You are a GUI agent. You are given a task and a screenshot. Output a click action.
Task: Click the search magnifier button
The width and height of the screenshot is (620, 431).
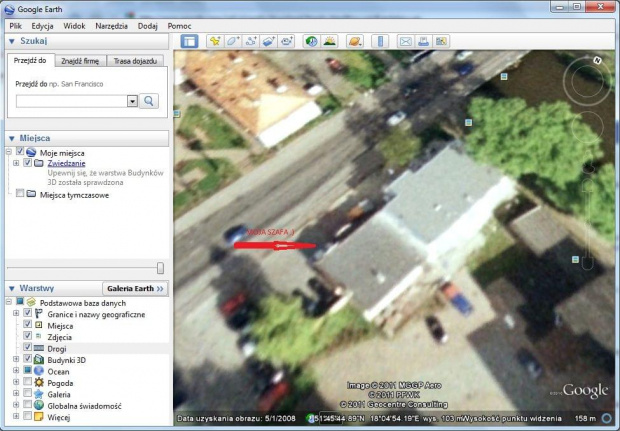coord(149,101)
